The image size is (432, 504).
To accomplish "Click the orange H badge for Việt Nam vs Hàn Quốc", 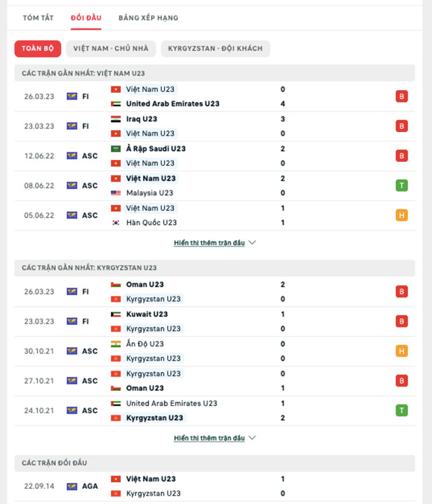I will [402, 215].
